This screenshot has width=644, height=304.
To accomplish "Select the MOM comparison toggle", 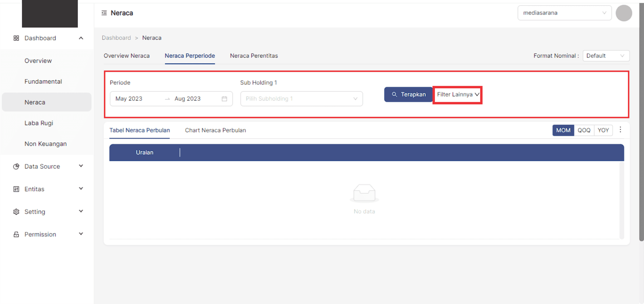I will click(x=563, y=130).
